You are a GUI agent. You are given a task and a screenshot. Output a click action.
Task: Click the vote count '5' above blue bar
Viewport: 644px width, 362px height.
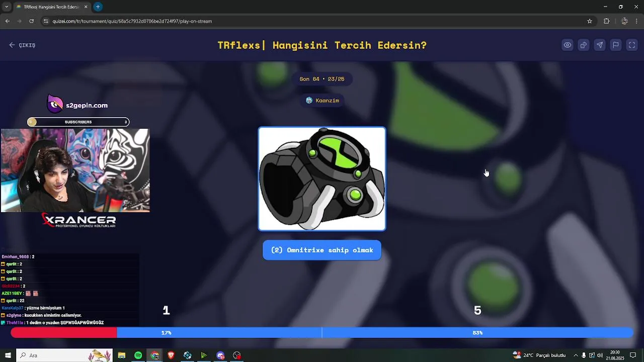coord(477,311)
